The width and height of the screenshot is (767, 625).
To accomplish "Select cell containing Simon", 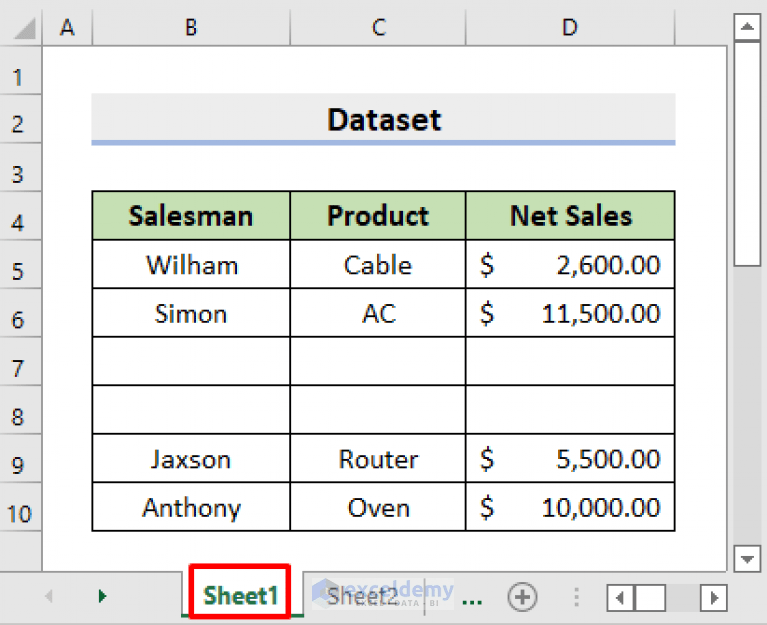I will (191, 313).
